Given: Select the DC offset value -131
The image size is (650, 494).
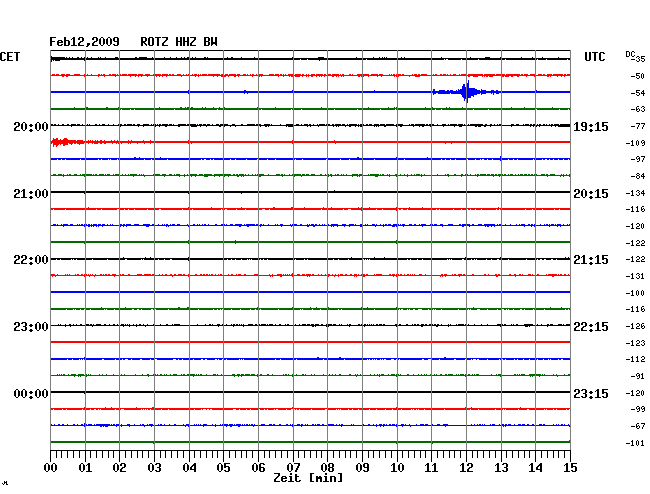Looking at the screenshot, I should (x=635, y=276).
